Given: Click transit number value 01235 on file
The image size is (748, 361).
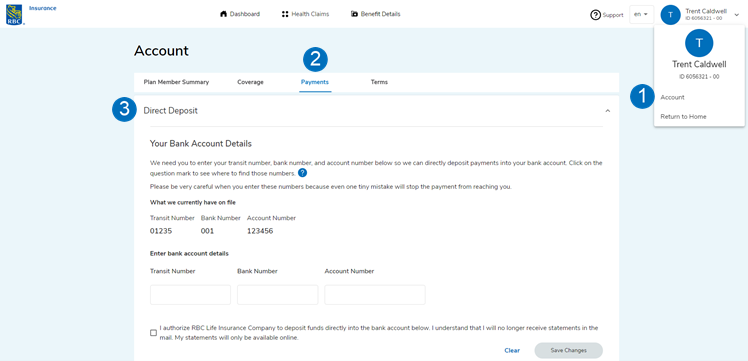Looking at the screenshot, I should 161,231.
